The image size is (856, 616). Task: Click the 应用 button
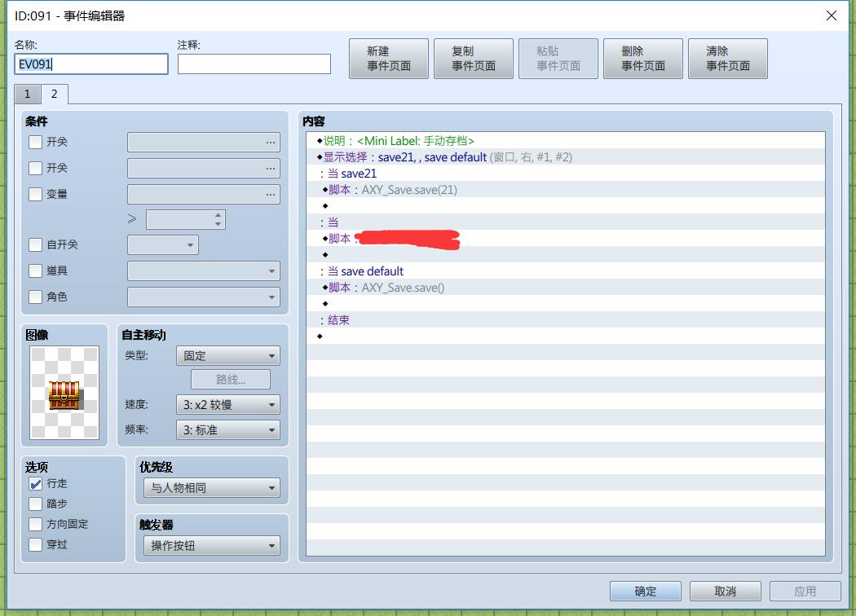[x=805, y=591]
